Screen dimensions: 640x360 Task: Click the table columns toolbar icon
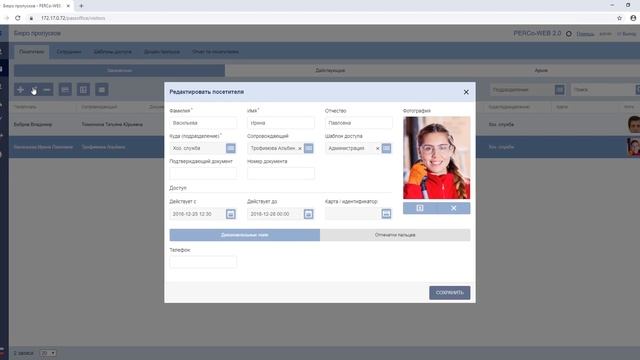pyautogui.click(x=83, y=89)
